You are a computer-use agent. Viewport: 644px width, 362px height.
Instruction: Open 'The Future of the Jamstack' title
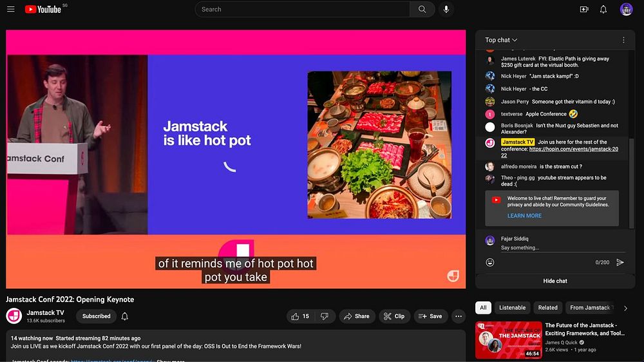(x=585, y=329)
